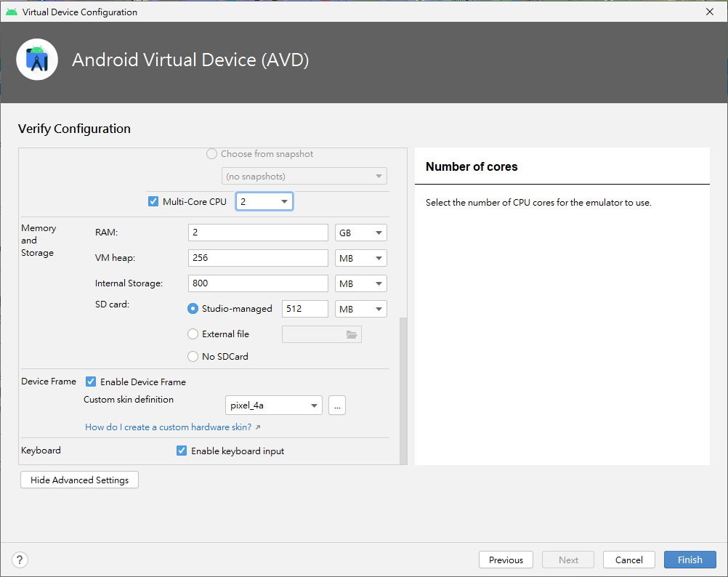This screenshot has height=577, width=728.
Task: Open the SD card size unit dropdown
Action: (361, 309)
